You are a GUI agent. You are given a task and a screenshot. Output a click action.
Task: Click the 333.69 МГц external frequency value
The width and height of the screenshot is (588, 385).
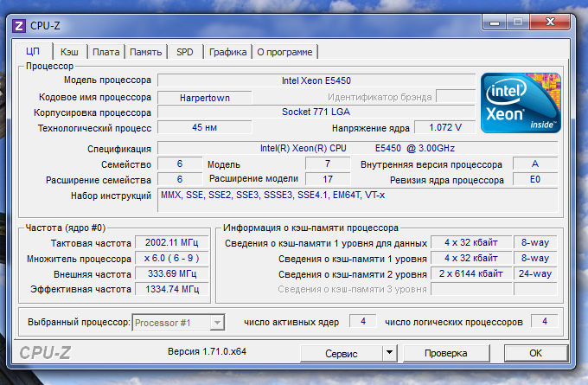click(x=172, y=273)
